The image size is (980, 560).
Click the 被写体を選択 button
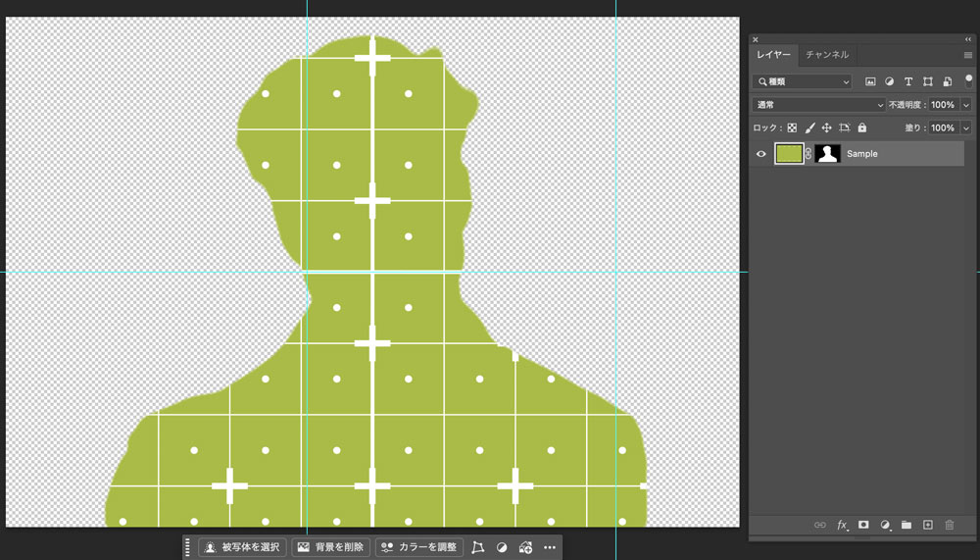(242, 547)
